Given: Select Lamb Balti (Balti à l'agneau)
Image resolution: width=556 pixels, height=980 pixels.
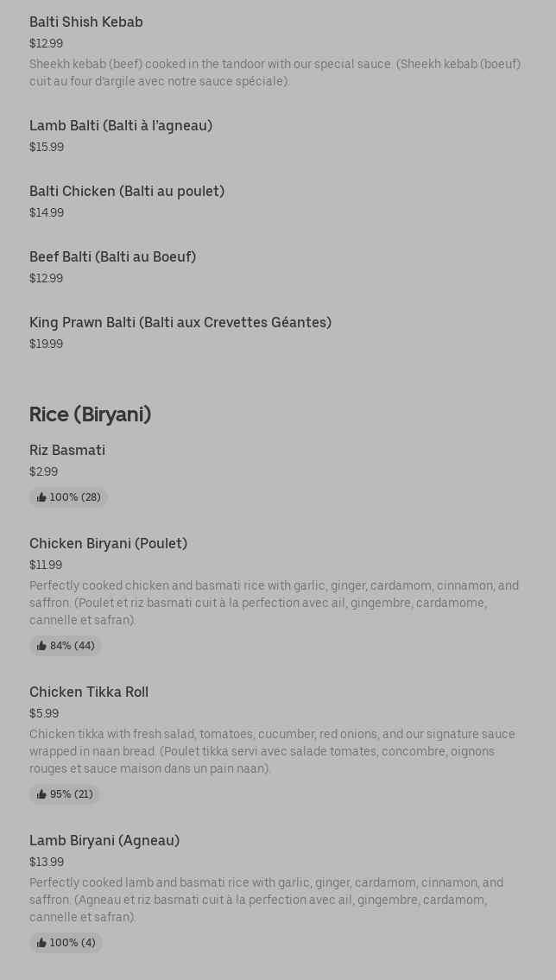Looking at the screenshot, I should [x=121, y=126].
